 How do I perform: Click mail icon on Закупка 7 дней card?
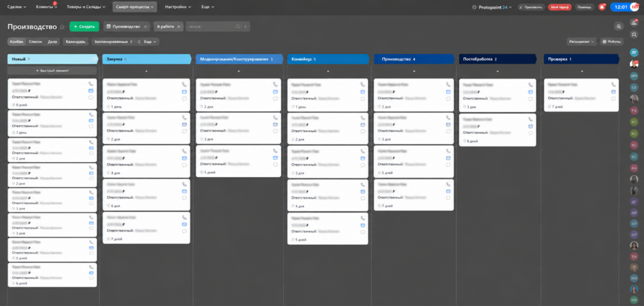pyautogui.click(x=184, y=224)
